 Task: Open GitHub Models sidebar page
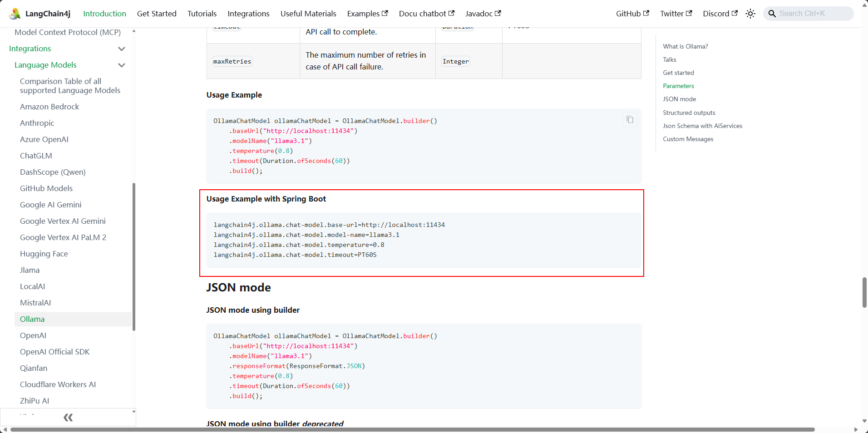pos(46,188)
